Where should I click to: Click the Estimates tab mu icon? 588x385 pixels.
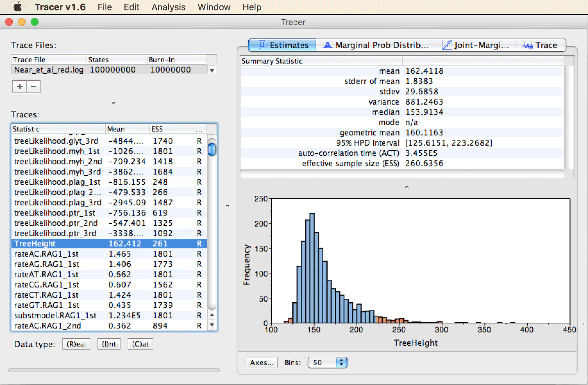pos(262,45)
